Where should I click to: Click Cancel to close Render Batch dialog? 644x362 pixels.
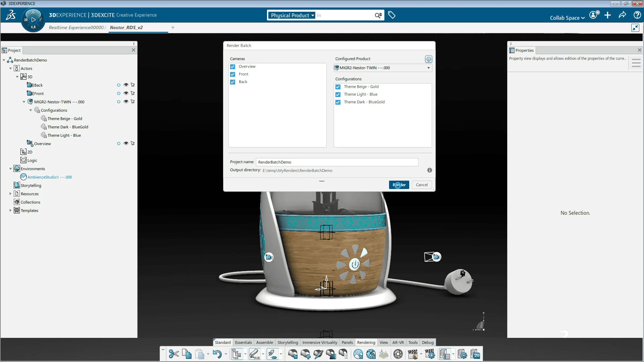point(421,185)
